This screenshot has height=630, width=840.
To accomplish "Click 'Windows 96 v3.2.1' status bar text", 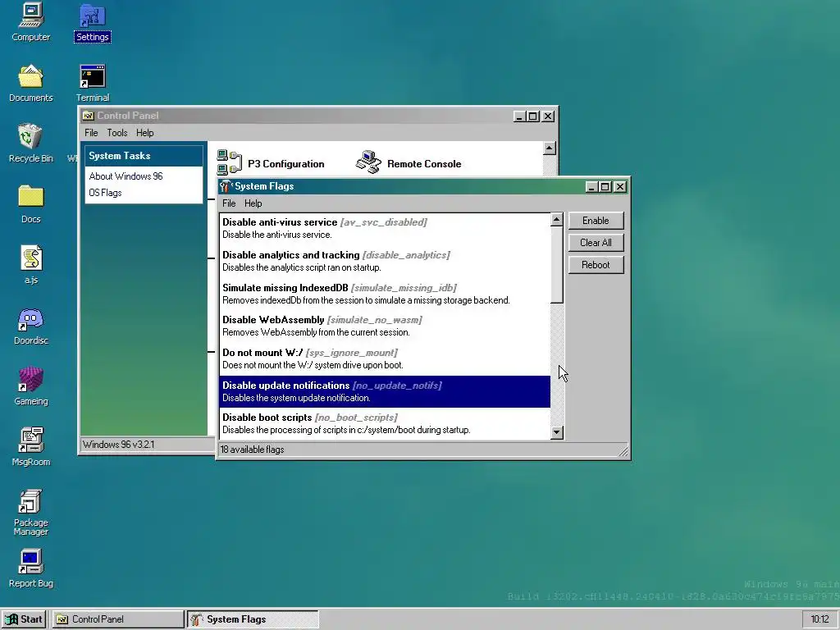I will coord(118,445).
